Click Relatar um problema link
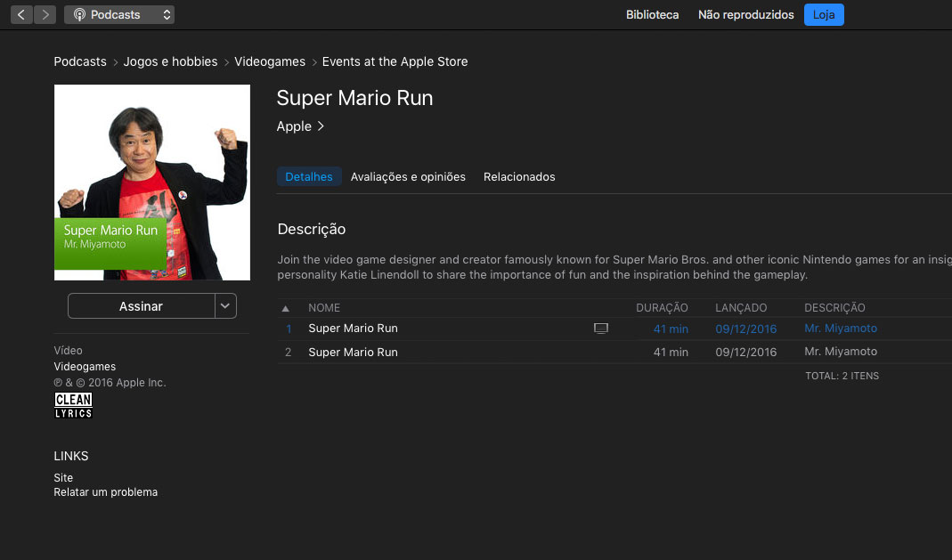This screenshot has width=952, height=560. [106, 492]
